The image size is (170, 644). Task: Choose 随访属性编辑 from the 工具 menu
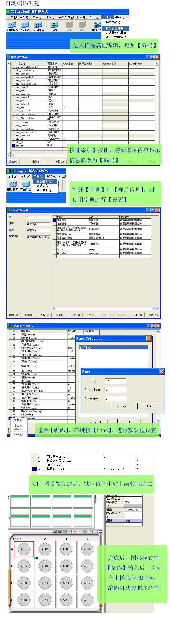coord(116,37)
